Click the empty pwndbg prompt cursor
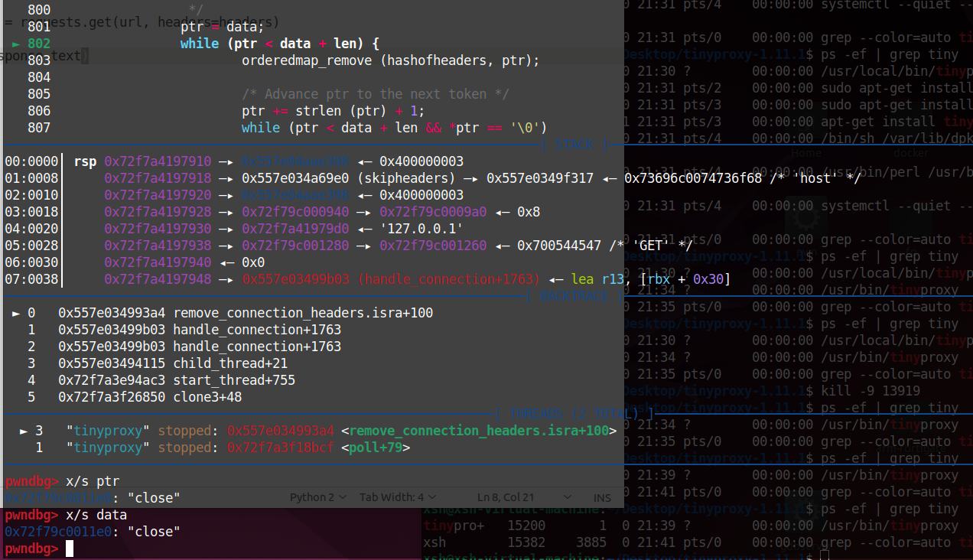The image size is (973, 560). tap(70, 549)
